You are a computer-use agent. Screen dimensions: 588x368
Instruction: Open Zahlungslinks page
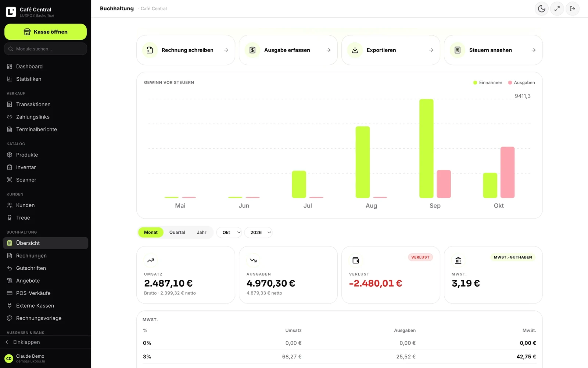46,117
